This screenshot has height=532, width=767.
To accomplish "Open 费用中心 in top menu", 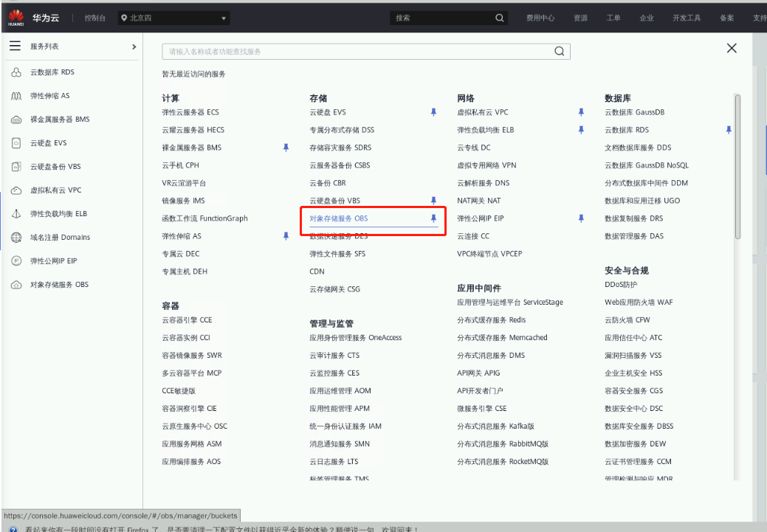I will [x=540, y=18].
